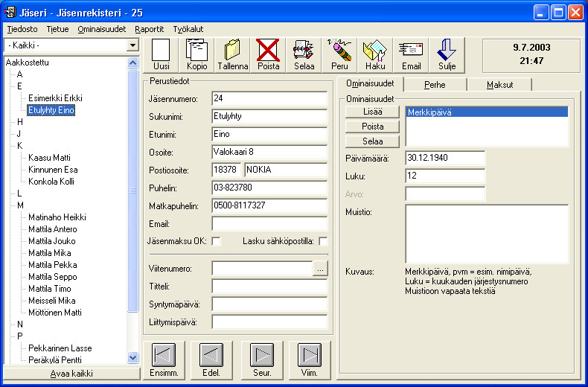588x387 pixels.
Task: Collapse the E letter group
Action: pos(19,86)
